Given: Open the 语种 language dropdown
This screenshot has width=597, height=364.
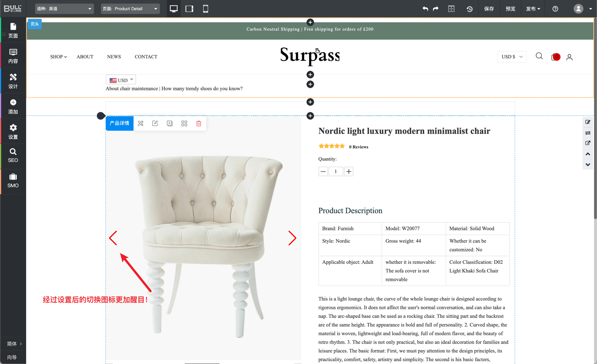Looking at the screenshot, I should (x=64, y=9).
